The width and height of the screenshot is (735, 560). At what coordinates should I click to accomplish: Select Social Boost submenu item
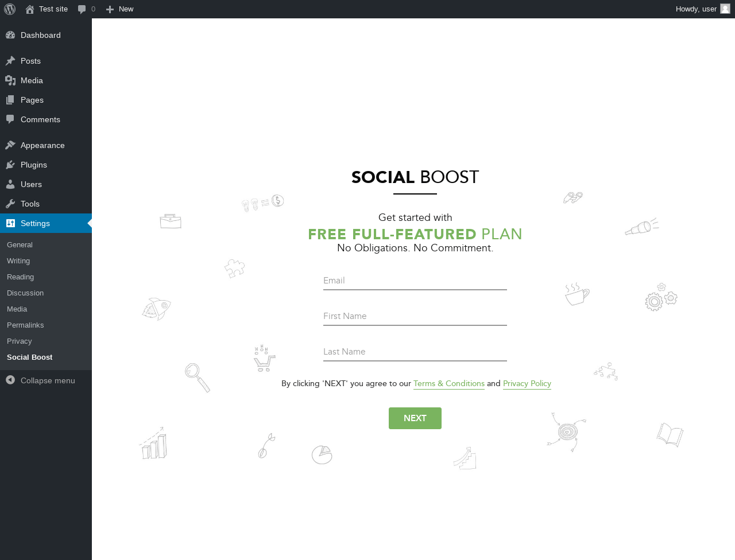tap(29, 357)
